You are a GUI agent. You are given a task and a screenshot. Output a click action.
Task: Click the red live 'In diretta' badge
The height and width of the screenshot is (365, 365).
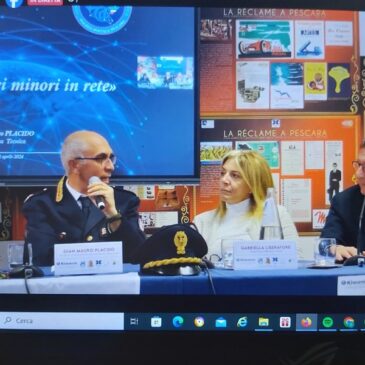tap(45, 2)
